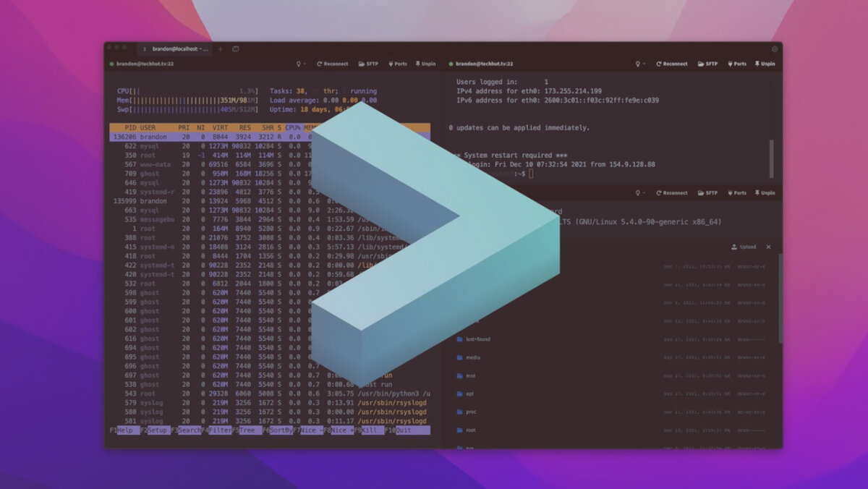Open the lightbulb dropdown in the htop pane
868x489 pixels.
(x=301, y=64)
